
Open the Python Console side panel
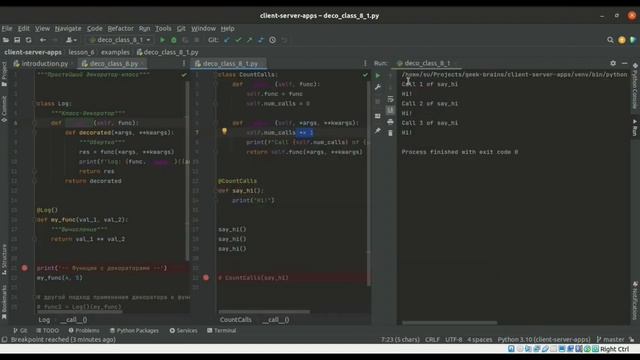635,86
